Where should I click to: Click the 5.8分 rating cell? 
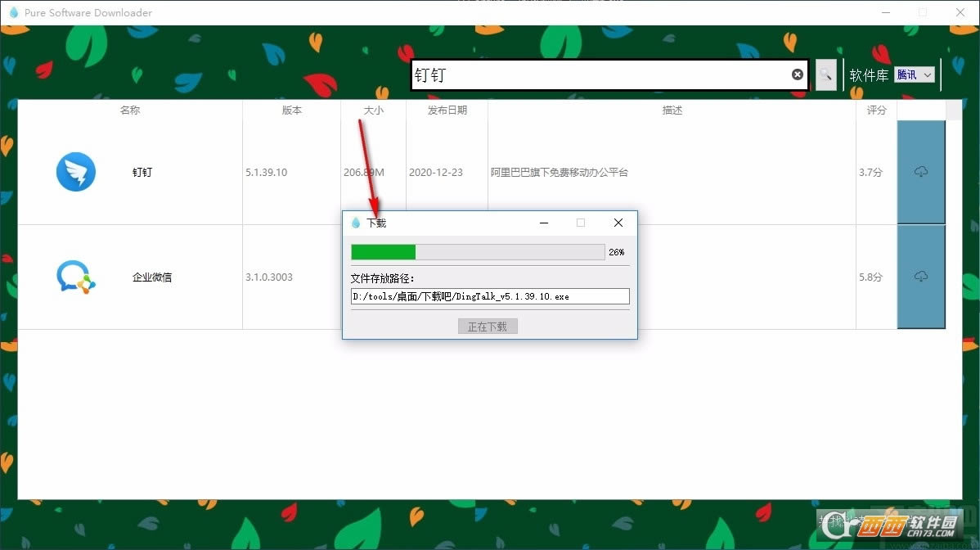click(x=870, y=277)
